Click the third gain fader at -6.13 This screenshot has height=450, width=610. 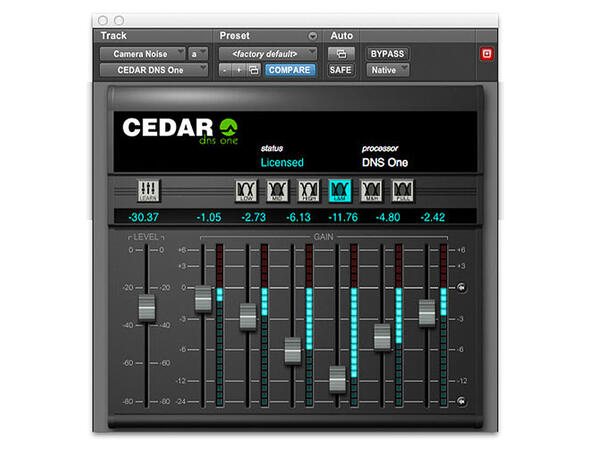293,350
